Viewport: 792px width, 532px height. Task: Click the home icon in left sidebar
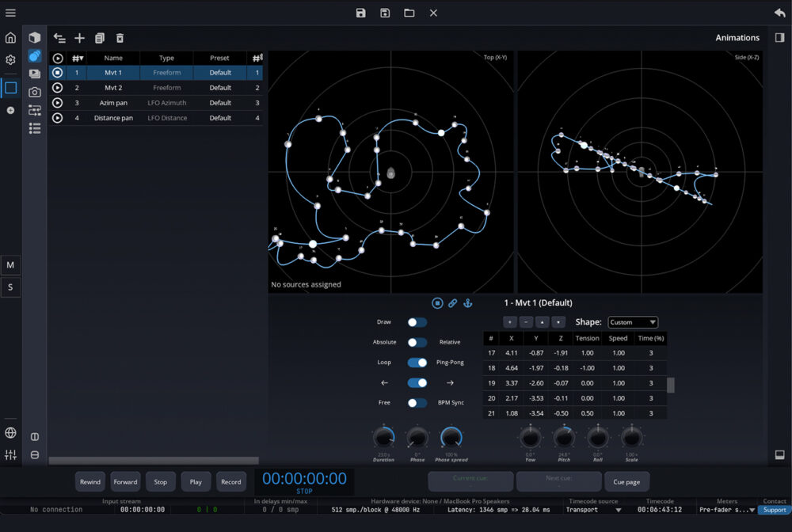tap(10, 38)
